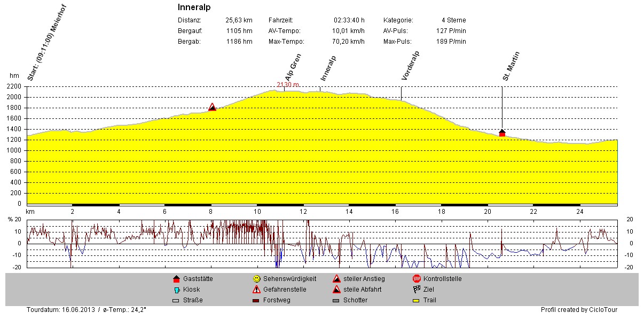
Task: Select the Vorderalp waypoint label
Action: click(x=410, y=66)
